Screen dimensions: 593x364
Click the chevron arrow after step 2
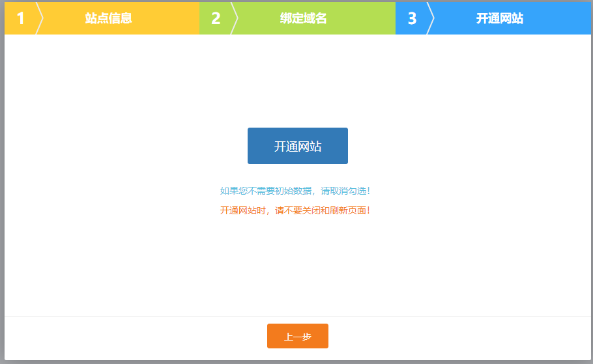235,18
